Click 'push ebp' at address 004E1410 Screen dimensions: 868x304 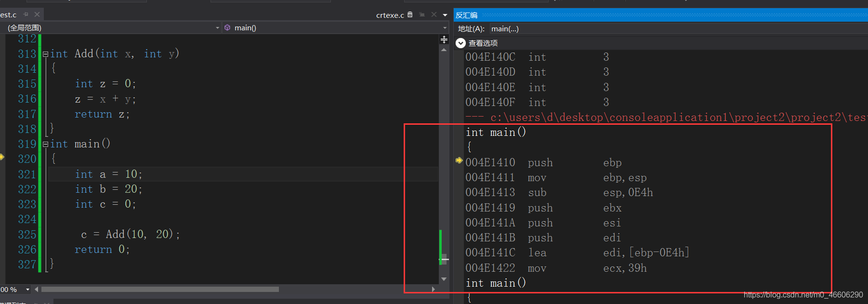coord(543,163)
